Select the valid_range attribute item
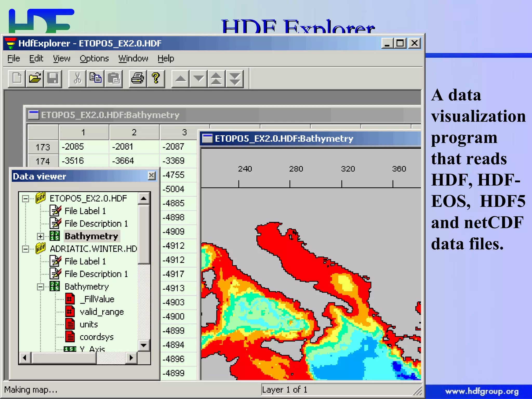532x399 pixels. (102, 312)
